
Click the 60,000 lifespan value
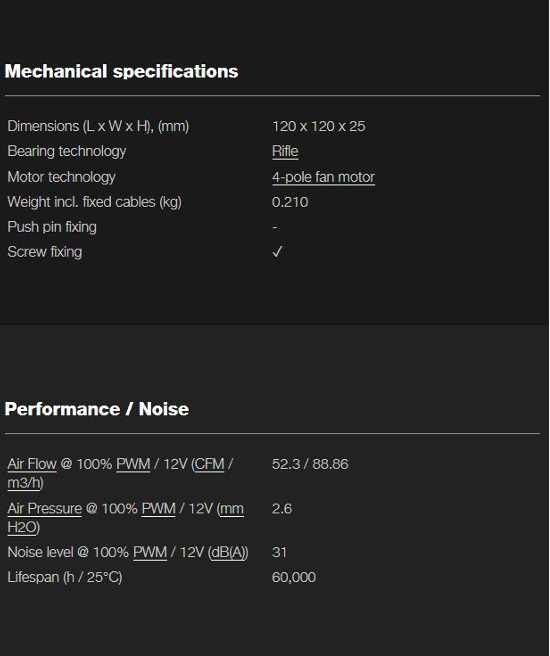pyautogui.click(x=294, y=577)
